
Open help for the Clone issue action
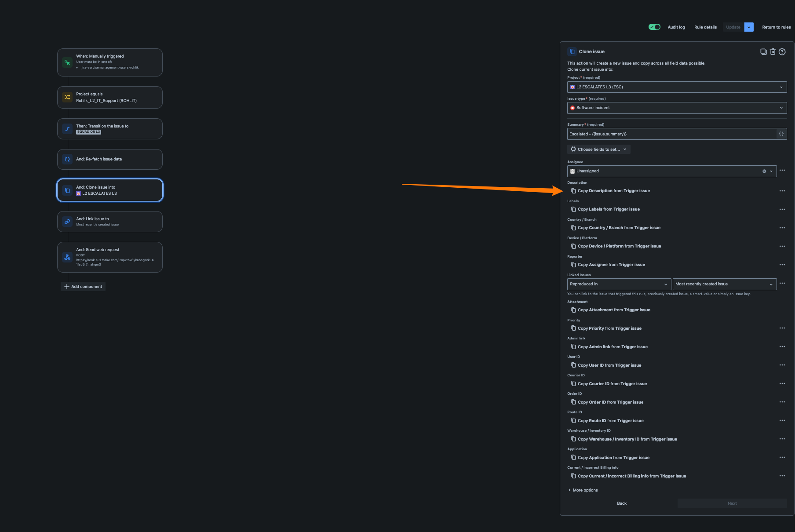click(x=782, y=51)
